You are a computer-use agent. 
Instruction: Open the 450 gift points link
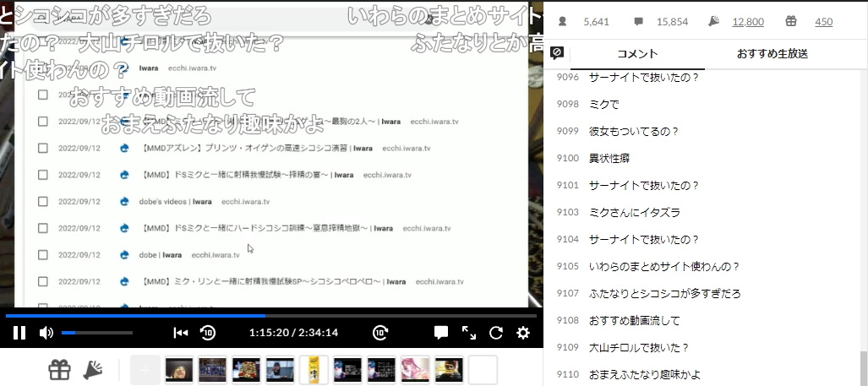pyautogui.click(x=823, y=22)
